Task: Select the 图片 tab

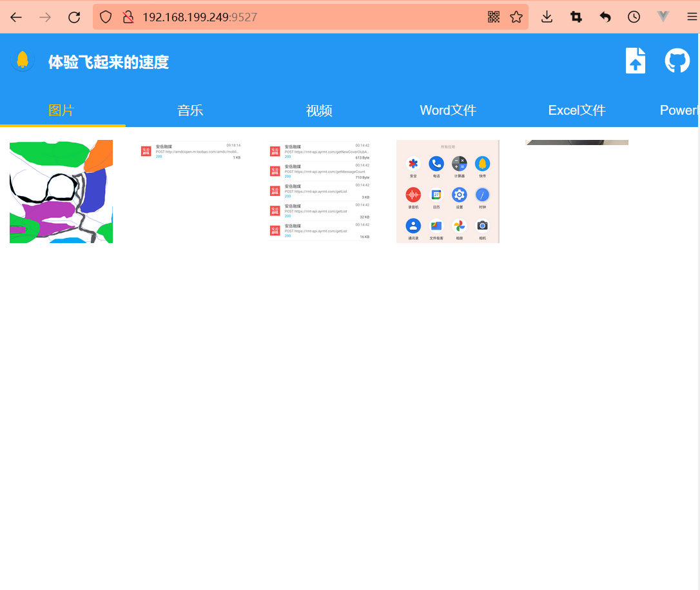Action: [61, 110]
